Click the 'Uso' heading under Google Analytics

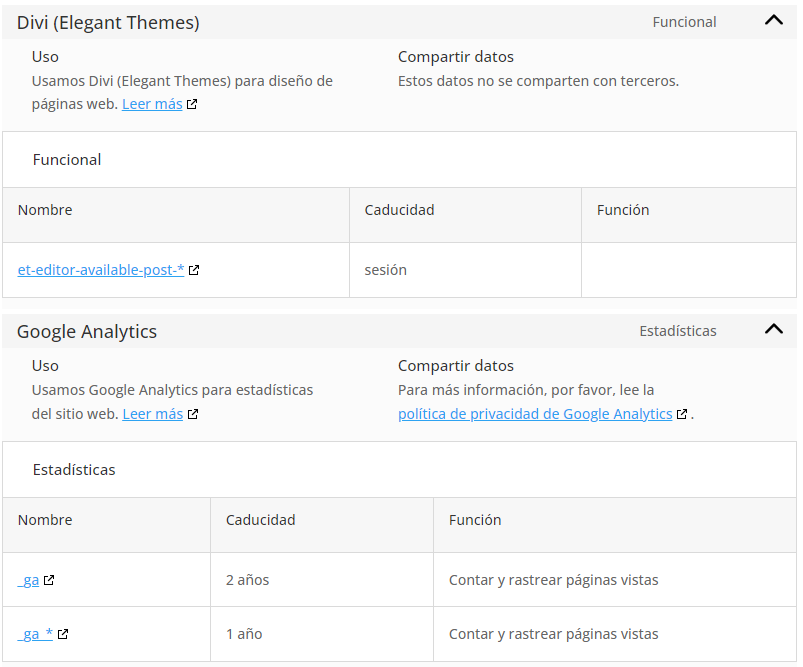(x=45, y=366)
